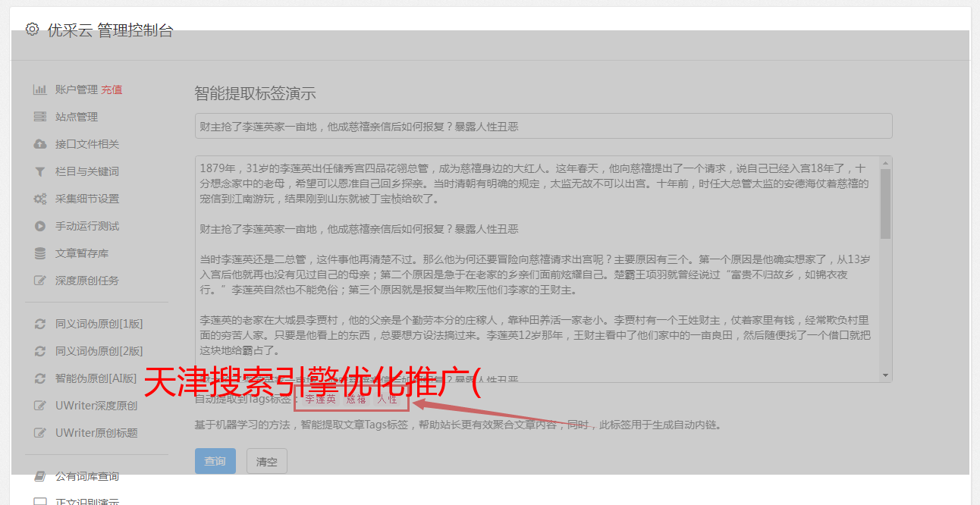Image resolution: width=980 pixels, height=505 pixels.
Task: Click the extracted tag 李莲英
Action: tap(320, 399)
